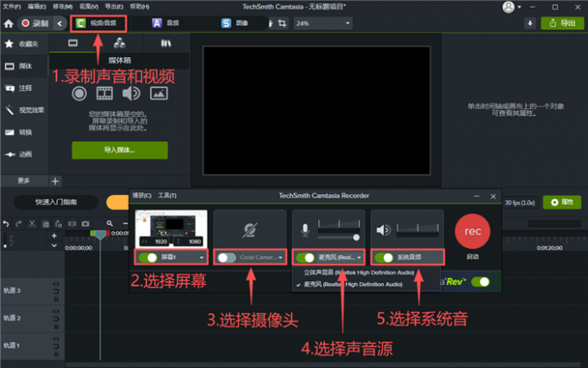Toggle the Rev switch in Recorder
The height and width of the screenshot is (368, 588).
[x=481, y=281]
